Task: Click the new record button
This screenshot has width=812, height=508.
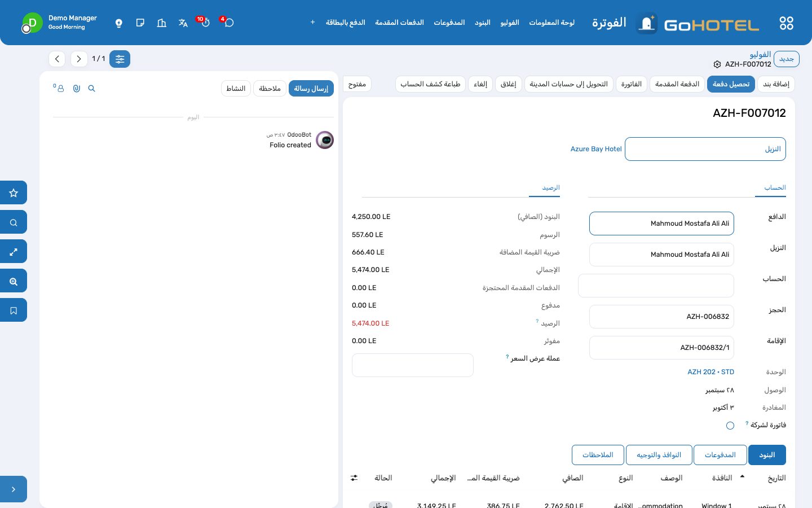Action: click(x=787, y=59)
